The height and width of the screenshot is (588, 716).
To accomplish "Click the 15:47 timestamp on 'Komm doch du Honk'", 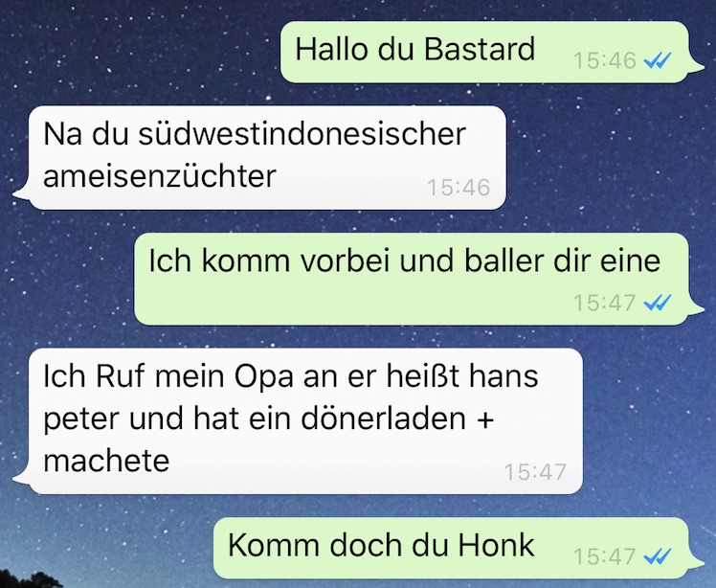I will (x=605, y=556).
